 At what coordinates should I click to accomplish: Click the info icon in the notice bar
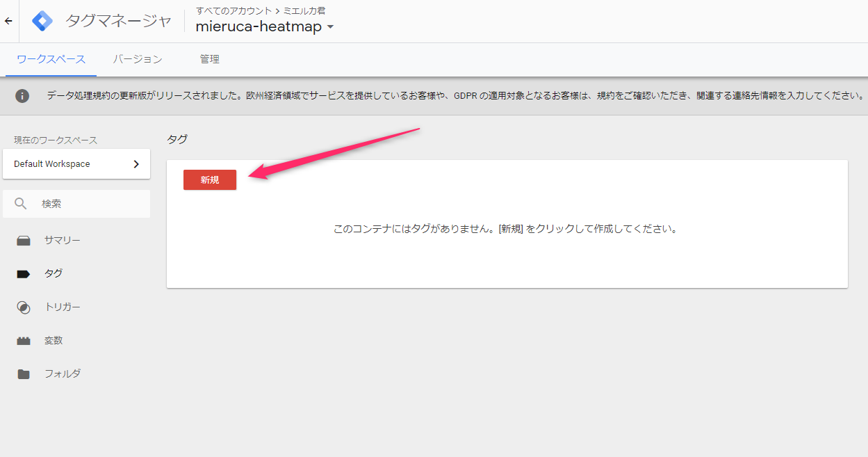[x=22, y=96]
